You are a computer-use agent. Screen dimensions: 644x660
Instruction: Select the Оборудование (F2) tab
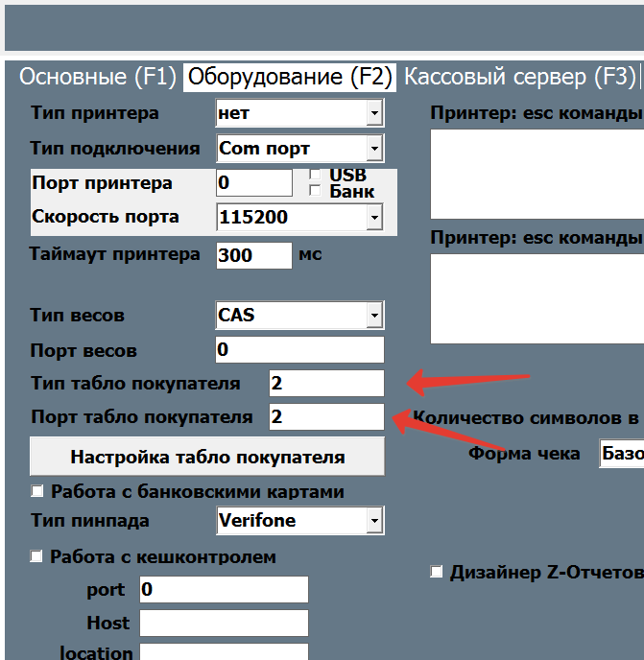pyautogui.click(x=290, y=78)
